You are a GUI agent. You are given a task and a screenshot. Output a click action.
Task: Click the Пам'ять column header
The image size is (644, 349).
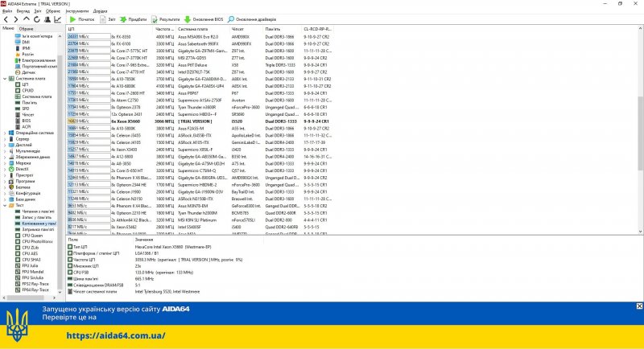(x=273, y=28)
